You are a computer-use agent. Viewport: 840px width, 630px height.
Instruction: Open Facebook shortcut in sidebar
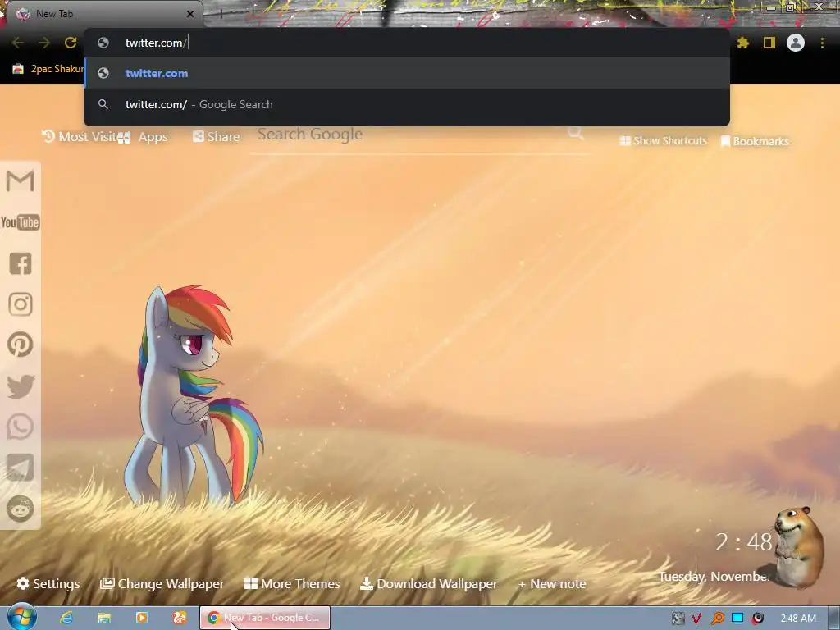(x=21, y=263)
